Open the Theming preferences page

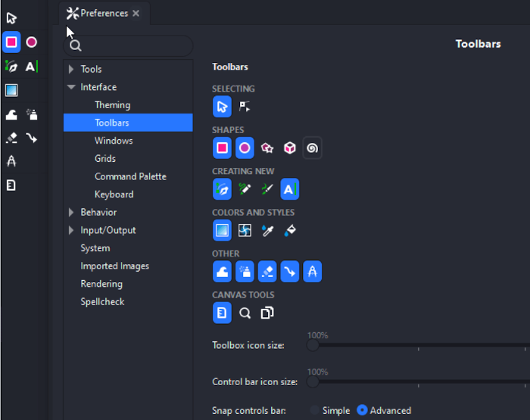click(x=112, y=105)
